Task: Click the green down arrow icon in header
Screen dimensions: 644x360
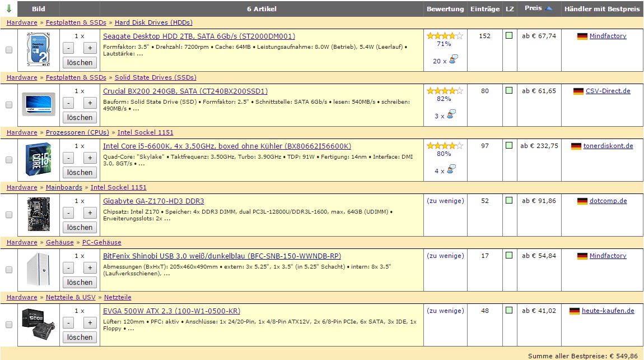Action: coord(9,8)
